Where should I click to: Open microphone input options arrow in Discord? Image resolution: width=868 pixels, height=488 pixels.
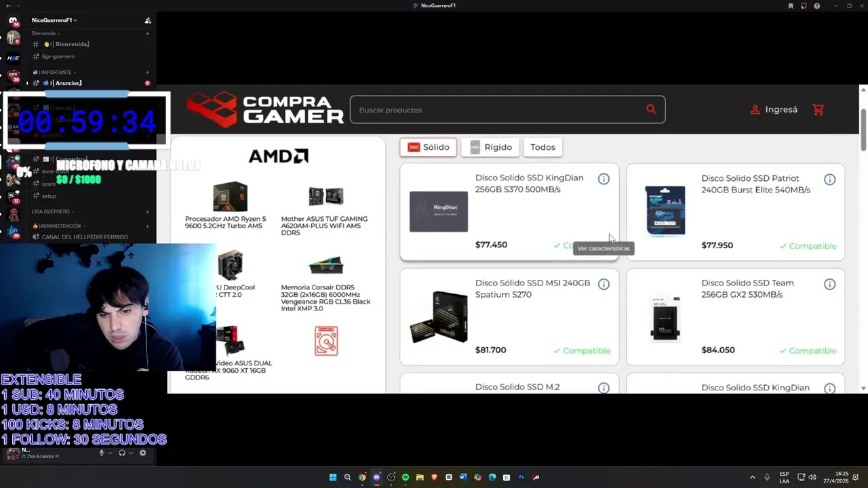pos(111,453)
